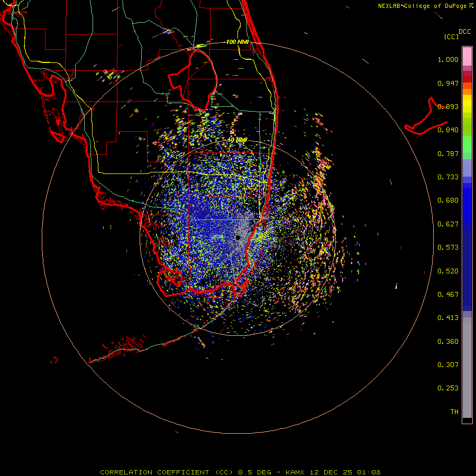Select the pink swatch atop the color bar
Viewport: 476px width, 476px height.
coord(467,57)
